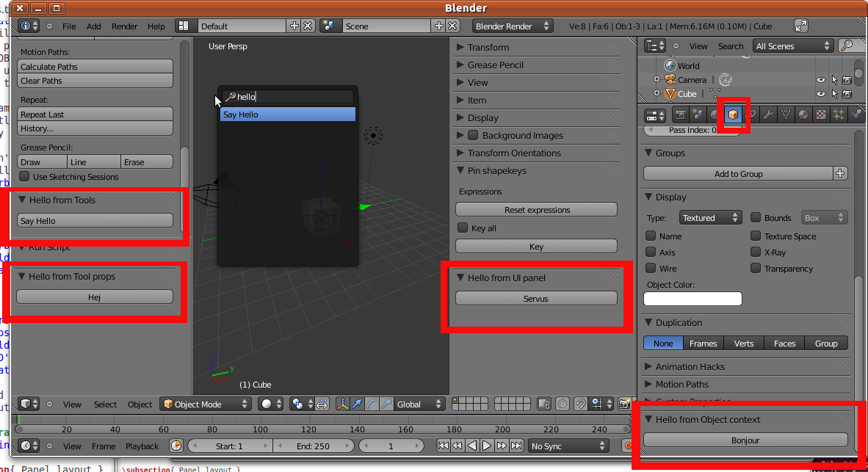Add a new screen layout with plus icon
Image resolution: width=868 pixels, height=472 pixels.
click(x=294, y=26)
